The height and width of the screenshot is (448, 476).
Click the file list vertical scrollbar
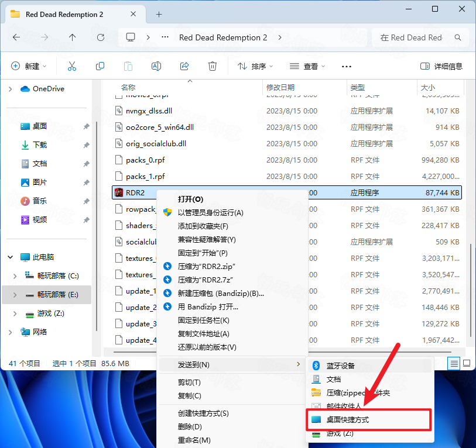tap(471, 291)
